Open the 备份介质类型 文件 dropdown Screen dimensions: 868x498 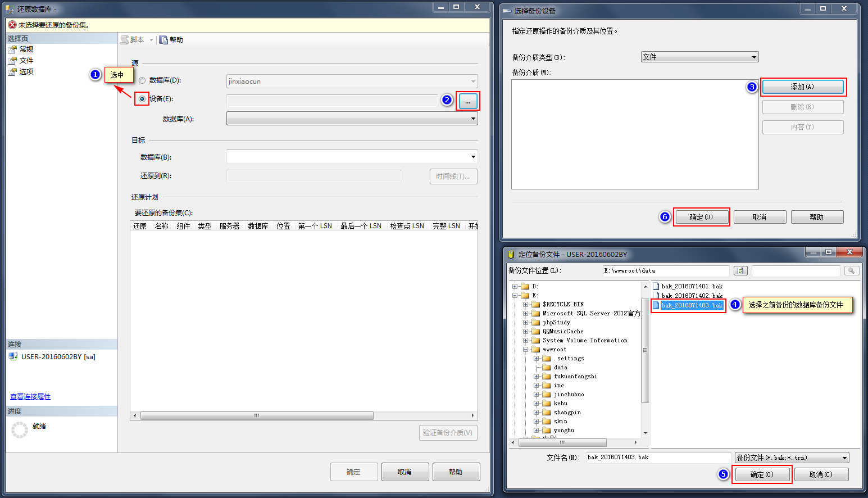point(700,57)
